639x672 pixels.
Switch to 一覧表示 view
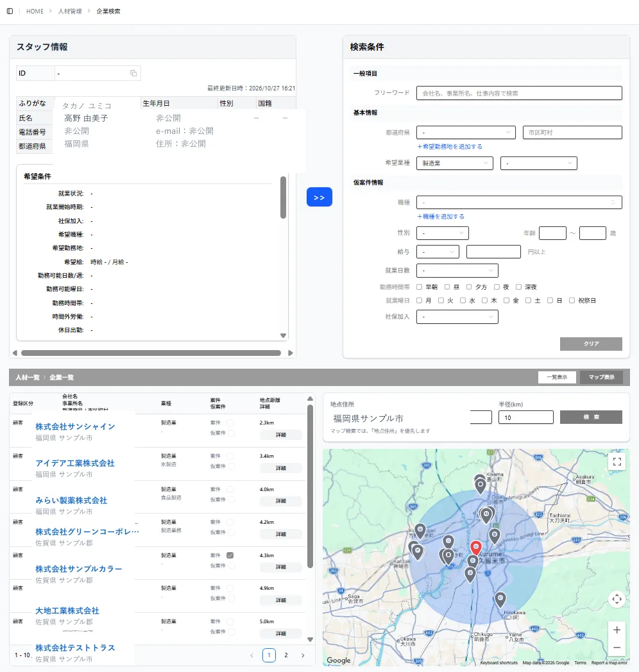(557, 377)
